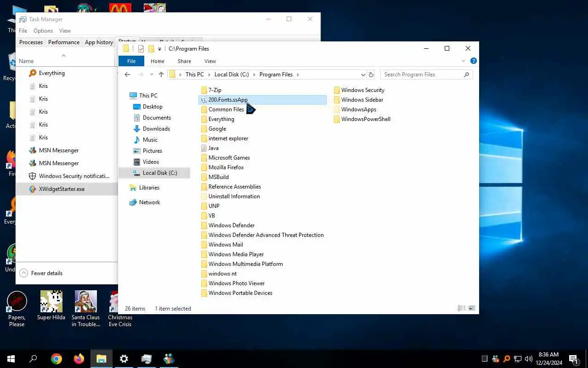
Task: Toggle the Properties quick access checkbox icon
Action: click(x=141, y=49)
